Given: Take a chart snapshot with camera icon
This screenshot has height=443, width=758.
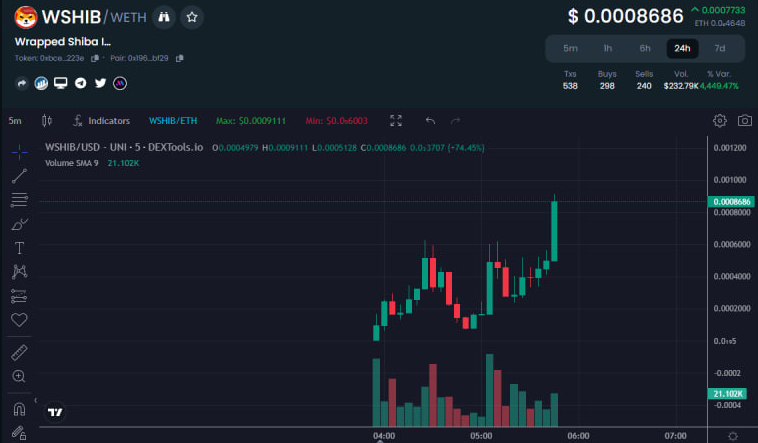Looking at the screenshot, I should (745, 120).
